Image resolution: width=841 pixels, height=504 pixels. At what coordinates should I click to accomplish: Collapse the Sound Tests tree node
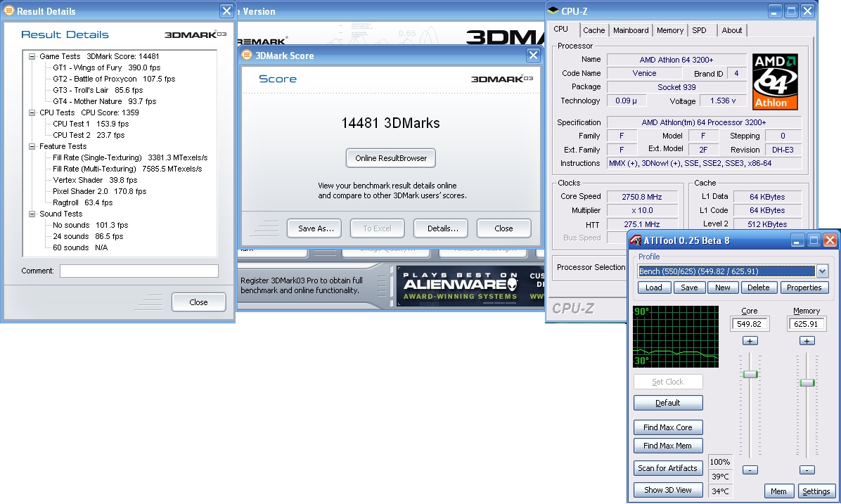32,214
